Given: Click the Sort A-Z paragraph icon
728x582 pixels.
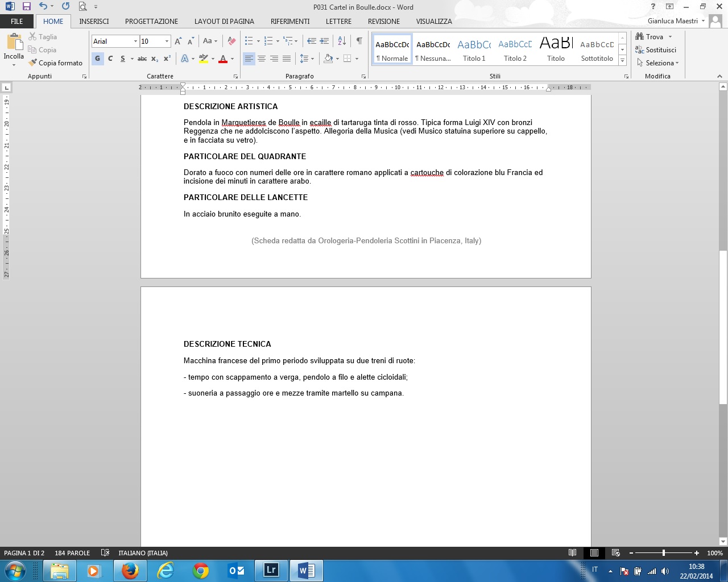Looking at the screenshot, I should [342, 41].
